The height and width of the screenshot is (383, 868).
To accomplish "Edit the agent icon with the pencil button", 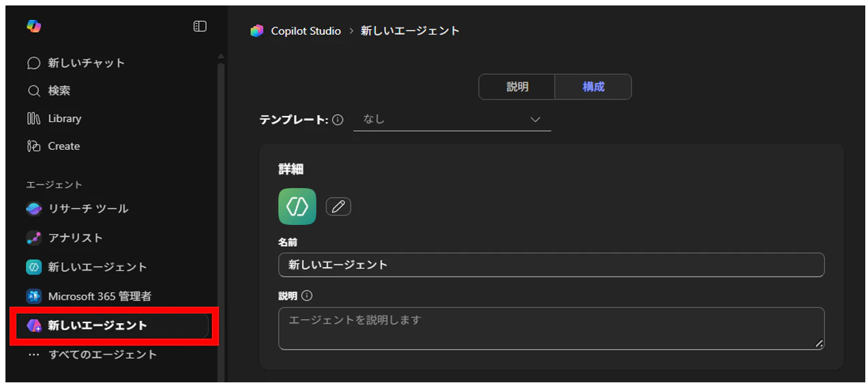I will [338, 206].
